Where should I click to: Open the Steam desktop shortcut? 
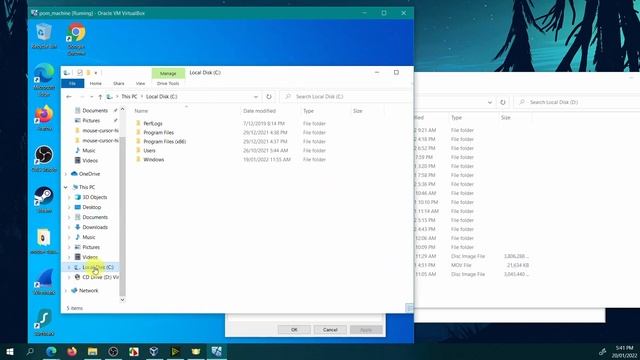(x=44, y=200)
